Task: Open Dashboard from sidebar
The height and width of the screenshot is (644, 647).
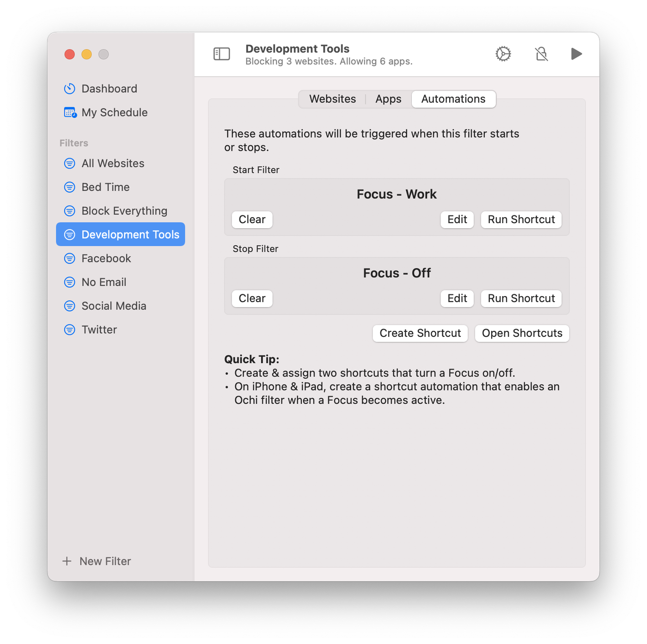Action: coord(109,89)
